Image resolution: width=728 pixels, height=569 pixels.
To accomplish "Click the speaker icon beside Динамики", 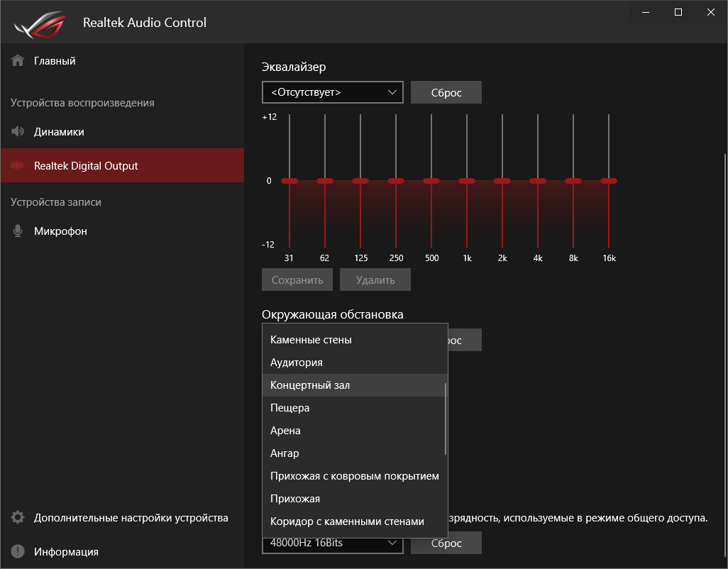I will [18, 131].
